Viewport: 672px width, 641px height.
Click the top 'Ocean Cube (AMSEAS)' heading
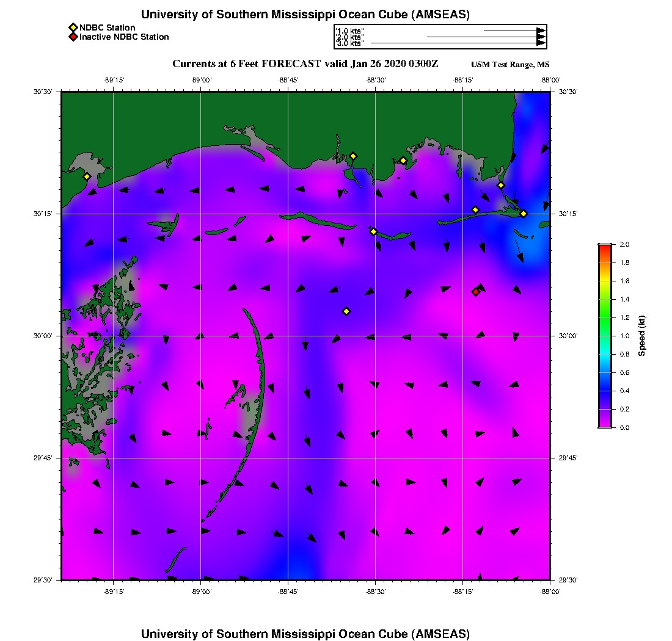click(x=305, y=15)
